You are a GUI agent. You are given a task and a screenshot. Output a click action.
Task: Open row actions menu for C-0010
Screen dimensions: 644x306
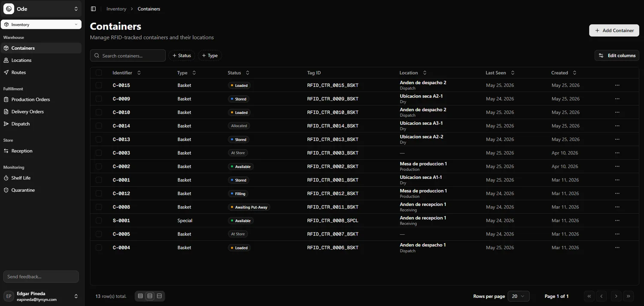click(617, 112)
